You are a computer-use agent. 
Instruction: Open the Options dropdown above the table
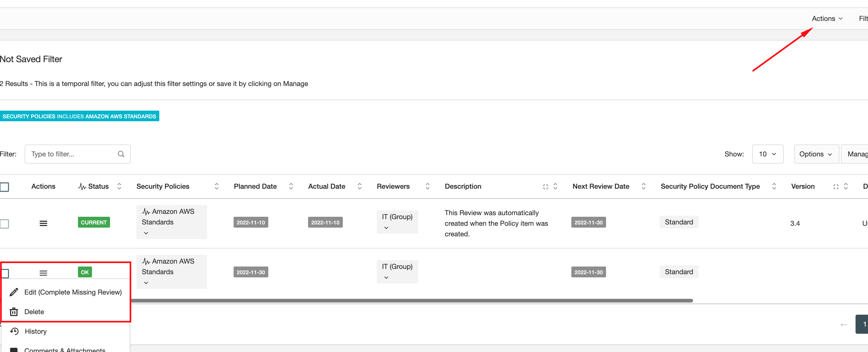(x=816, y=154)
